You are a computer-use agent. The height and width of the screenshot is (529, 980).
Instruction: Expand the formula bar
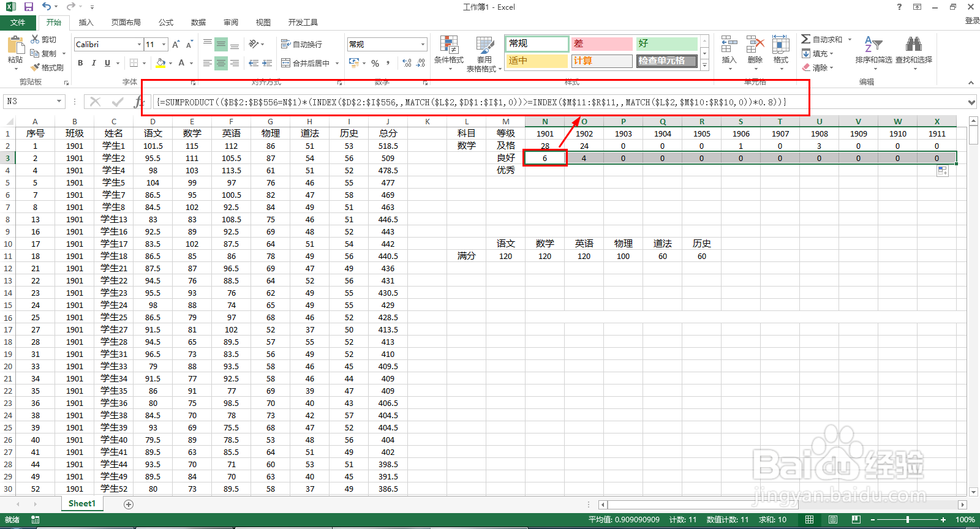point(972,102)
